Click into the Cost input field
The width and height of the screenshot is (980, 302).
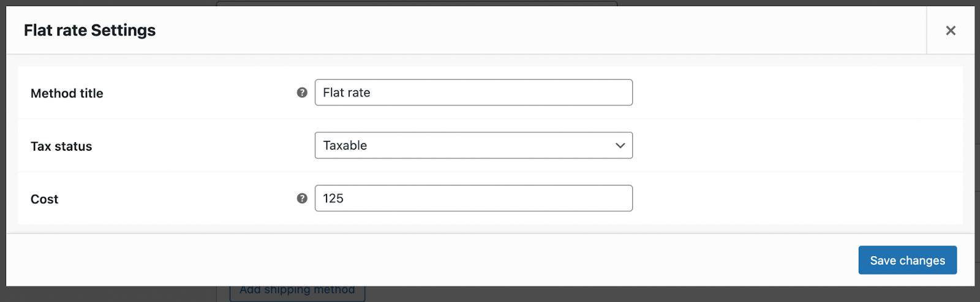pyautogui.click(x=473, y=198)
